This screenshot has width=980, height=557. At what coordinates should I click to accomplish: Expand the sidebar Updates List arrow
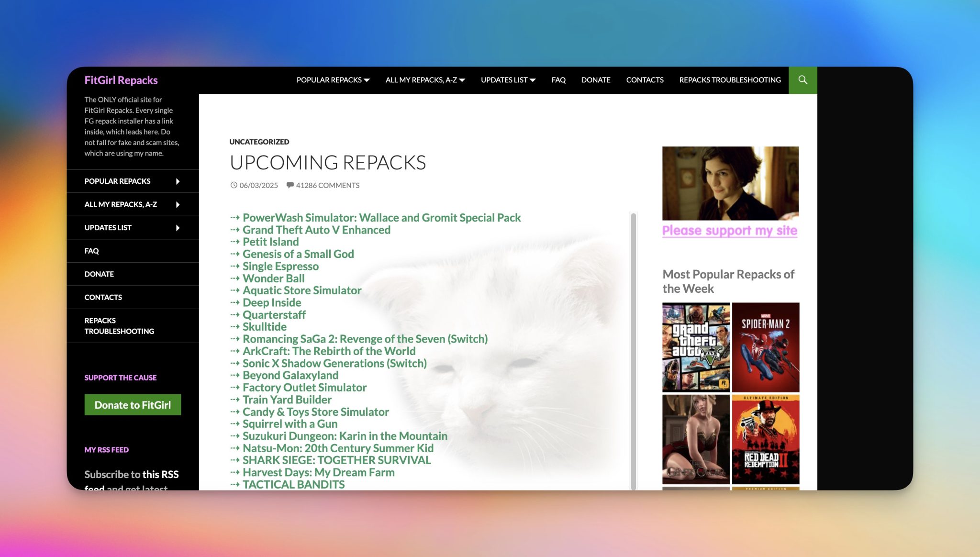(x=178, y=228)
